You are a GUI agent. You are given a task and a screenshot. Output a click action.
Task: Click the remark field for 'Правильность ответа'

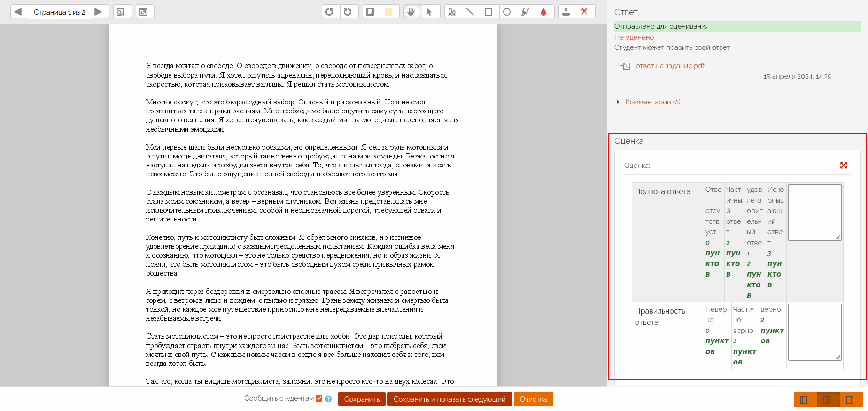pos(814,332)
